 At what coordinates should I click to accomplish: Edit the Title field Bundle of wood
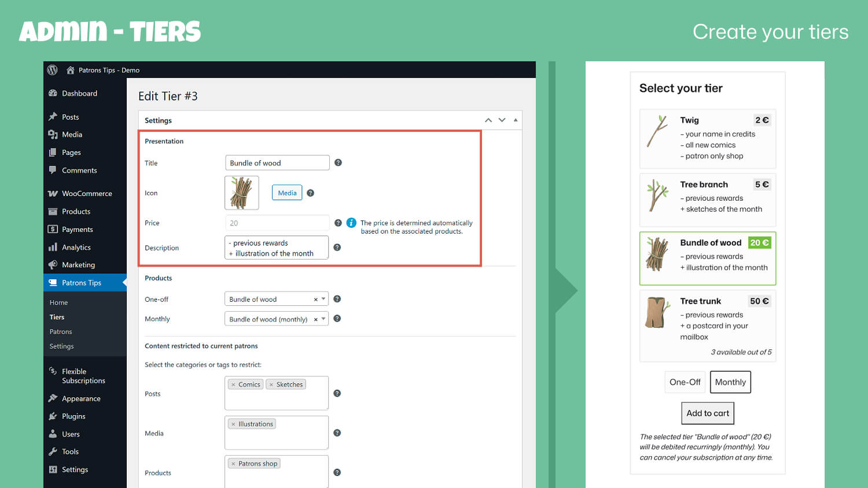[277, 162]
